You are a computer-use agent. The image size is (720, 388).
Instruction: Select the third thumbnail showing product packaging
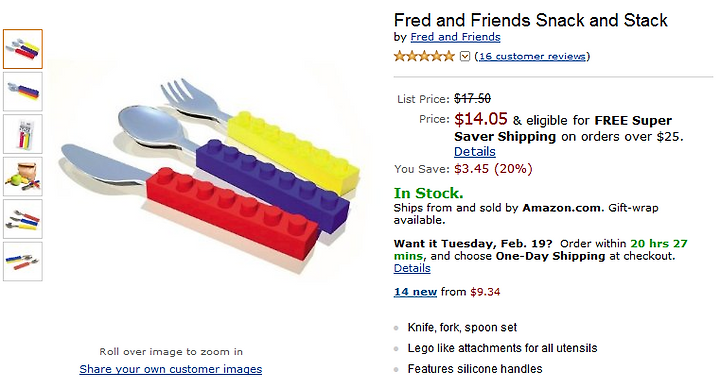[x=23, y=134]
